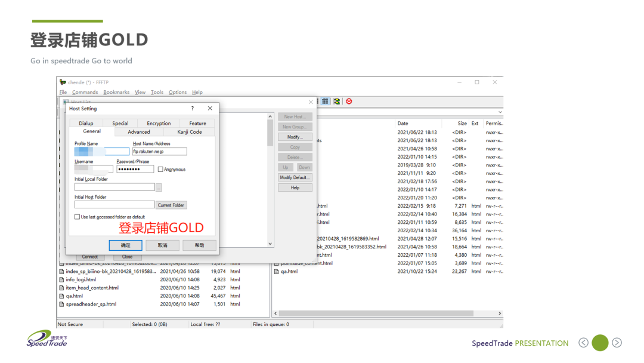Click the file icon of item_head_content.html
Image resolution: width=644 pixels, height=363 pixels.
(x=61, y=288)
